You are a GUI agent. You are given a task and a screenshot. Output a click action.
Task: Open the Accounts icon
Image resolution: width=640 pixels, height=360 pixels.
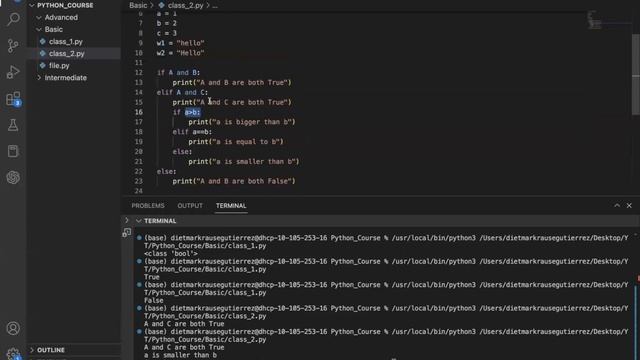[13, 328]
